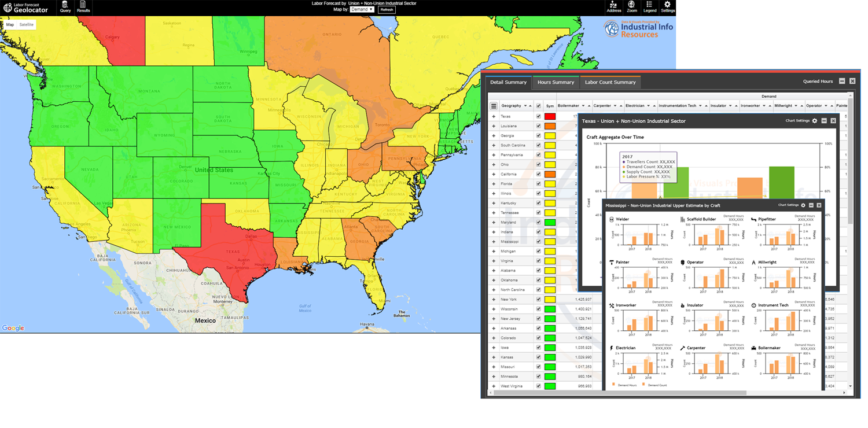The height and width of the screenshot is (428, 868).
Task: Open Chart Settings gear for Texas chart
Action: pos(815,121)
